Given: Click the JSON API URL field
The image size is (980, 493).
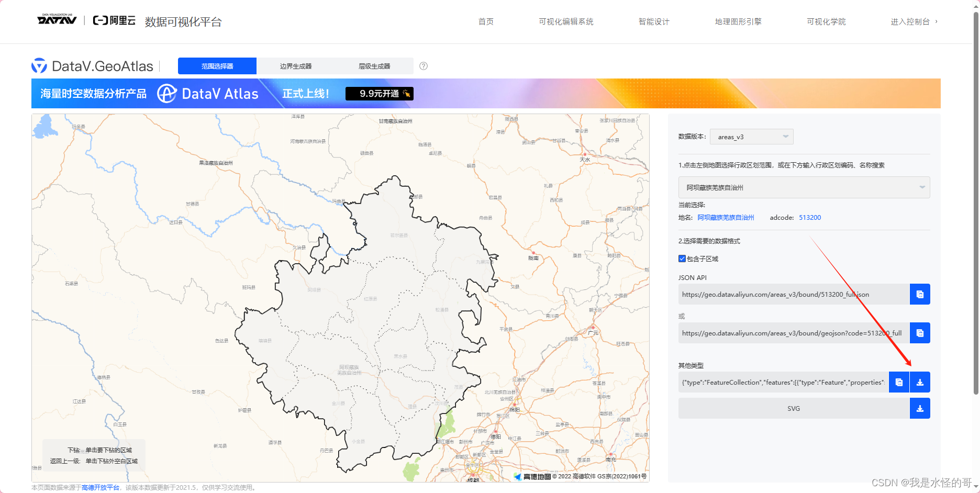Looking at the screenshot, I should click(794, 294).
